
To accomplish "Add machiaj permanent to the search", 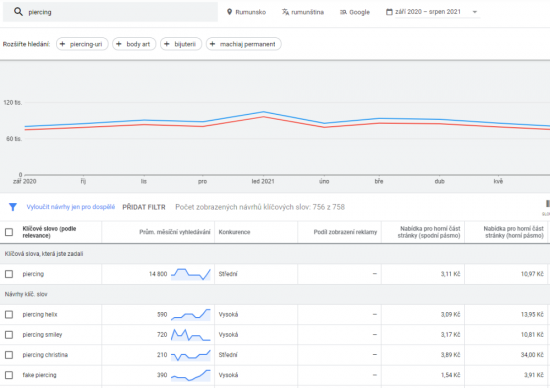I will coord(243,44).
